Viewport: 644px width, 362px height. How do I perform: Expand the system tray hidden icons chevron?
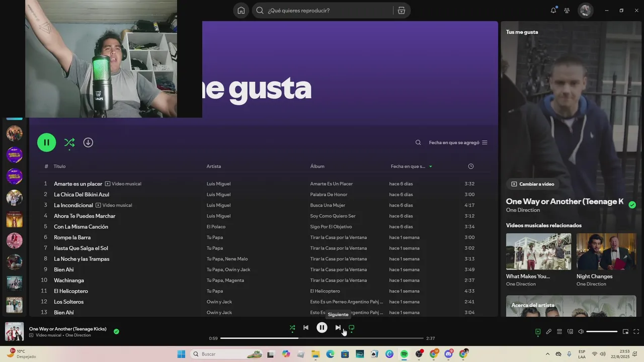pos(547,354)
